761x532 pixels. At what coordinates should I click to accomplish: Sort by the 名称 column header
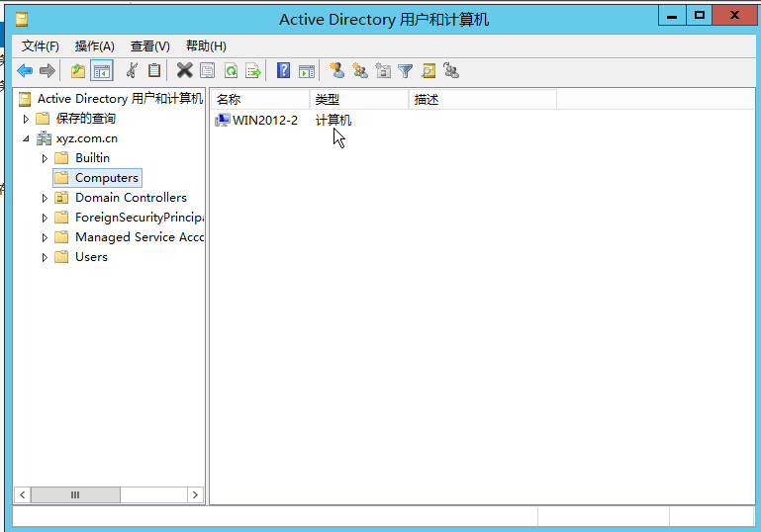(x=260, y=100)
